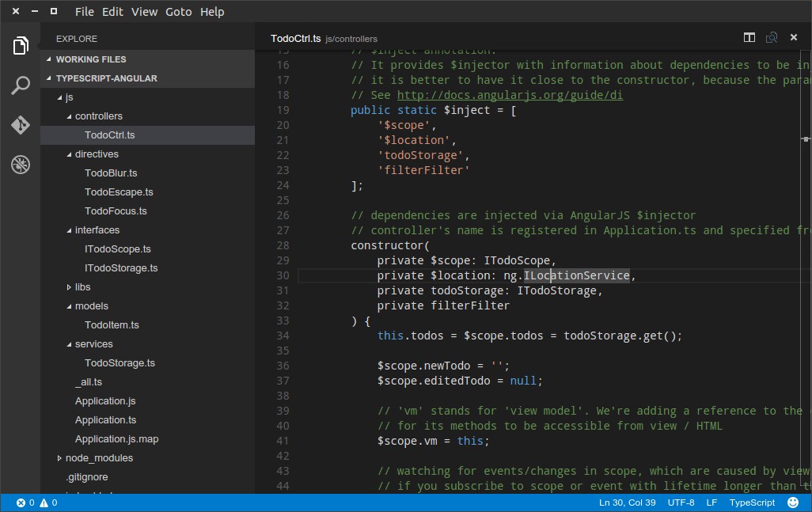Image resolution: width=812 pixels, height=512 pixels.
Task: Change the LF line ending setting
Action: tap(711, 503)
